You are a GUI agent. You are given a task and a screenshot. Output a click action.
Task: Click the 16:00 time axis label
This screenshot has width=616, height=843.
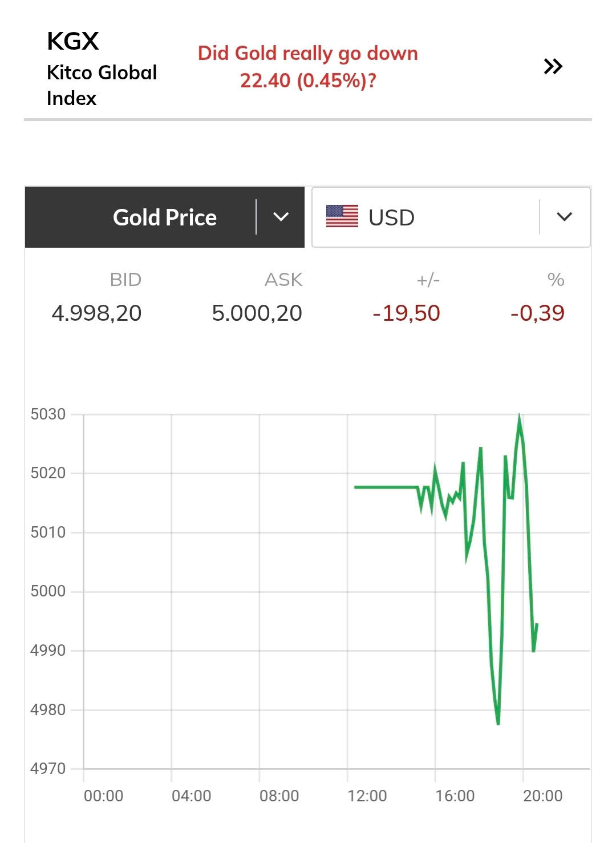pyautogui.click(x=455, y=796)
